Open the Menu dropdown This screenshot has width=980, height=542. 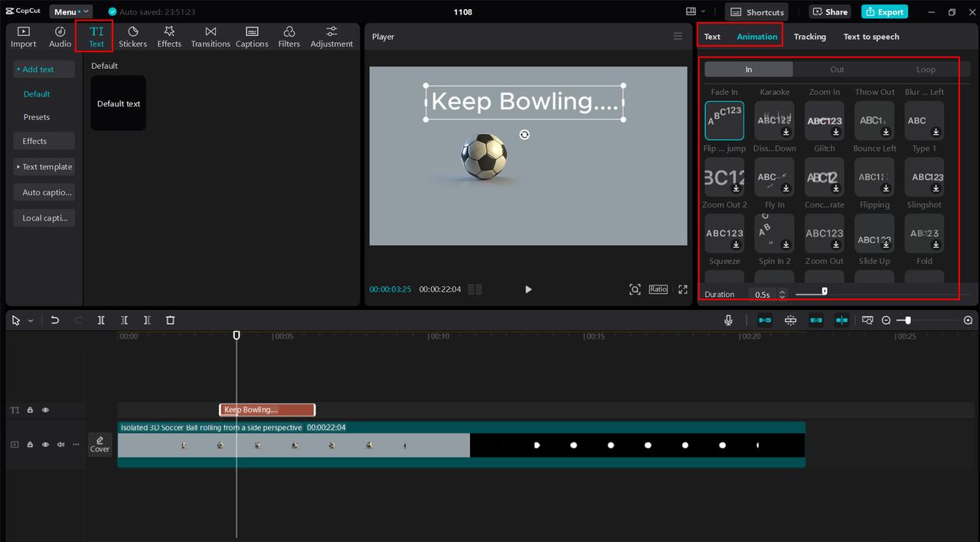[70, 11]
